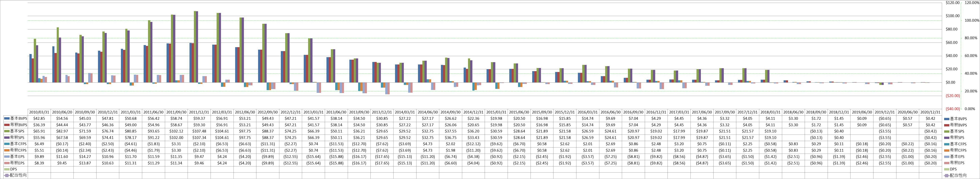Click the $107.34 cell

[x=199, y=137]
